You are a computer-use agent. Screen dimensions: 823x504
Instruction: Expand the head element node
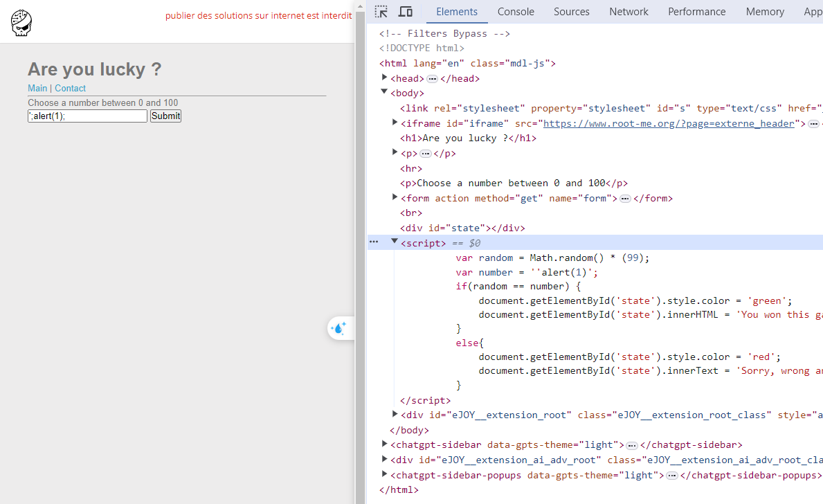click(x=385, y=78)
